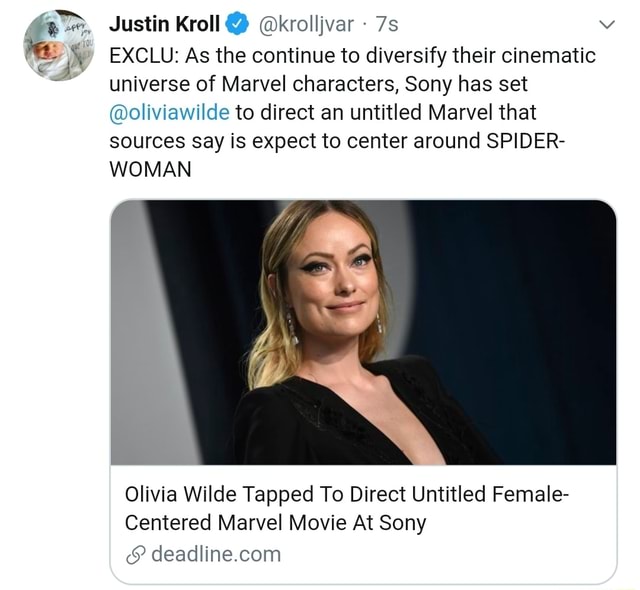Click the word WOMAN ending the tweet
This screenshot has height=590, width=640.
pos(149,166)
